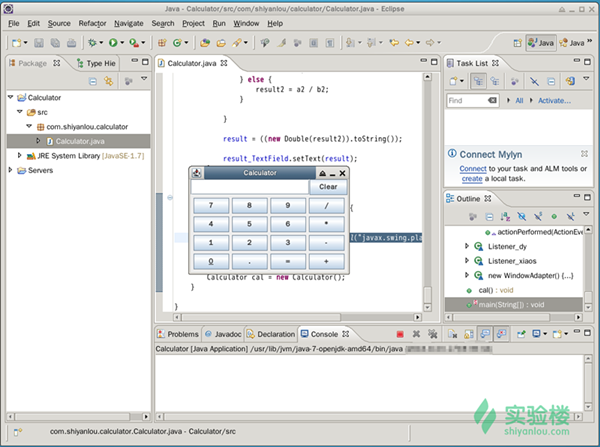Viewport: 600px width, 447px height.
Task: Expand the JRE System Library node
Action: pyautogui.click(x=20, y=155)
